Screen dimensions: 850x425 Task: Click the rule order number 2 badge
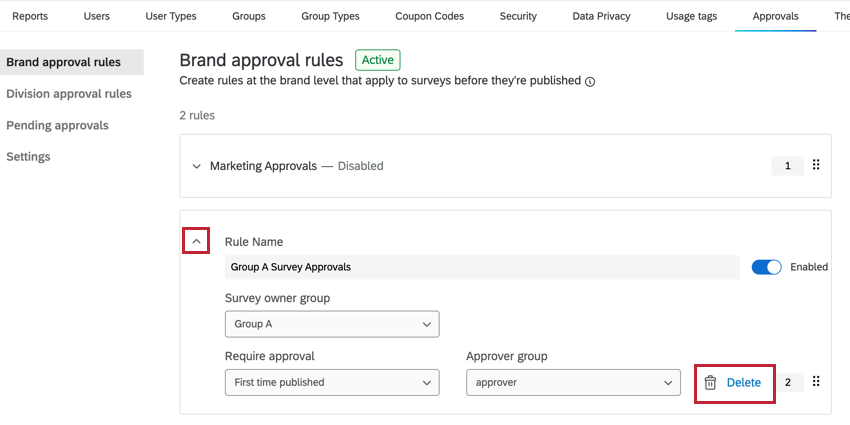(788, 382)
